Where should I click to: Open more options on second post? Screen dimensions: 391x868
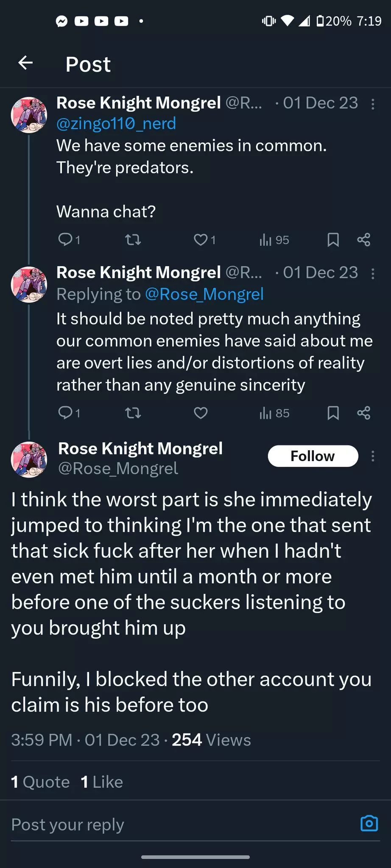point(373,274)
